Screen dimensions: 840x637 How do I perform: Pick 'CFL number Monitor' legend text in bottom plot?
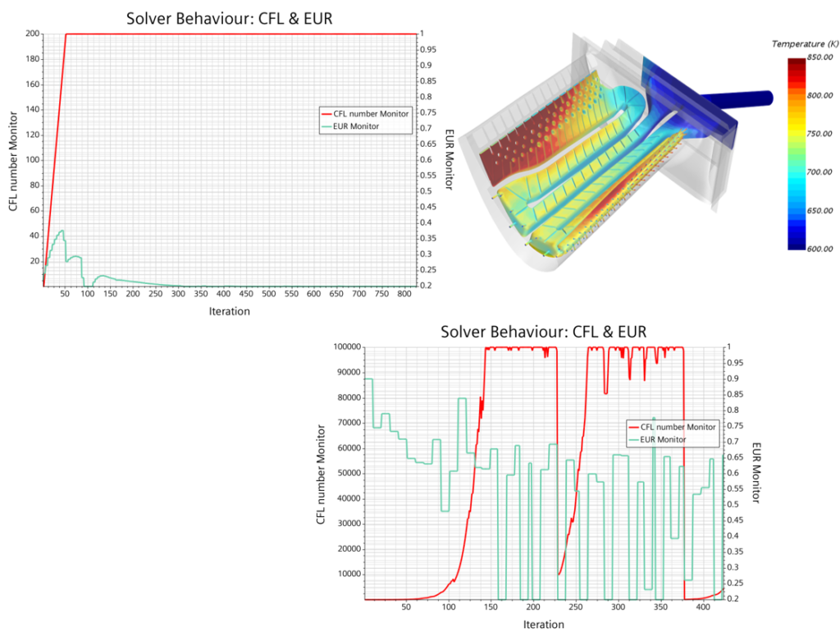(x=678, y=428)
